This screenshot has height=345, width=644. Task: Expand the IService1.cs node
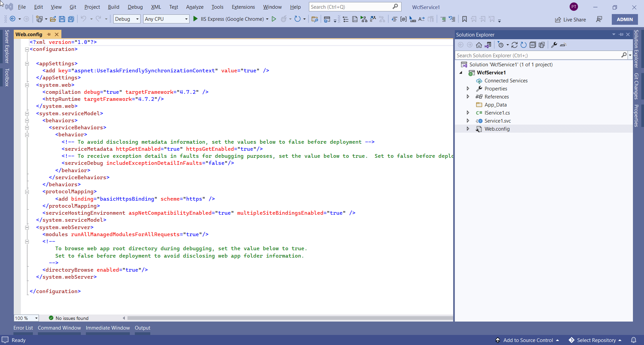[468, 113]
